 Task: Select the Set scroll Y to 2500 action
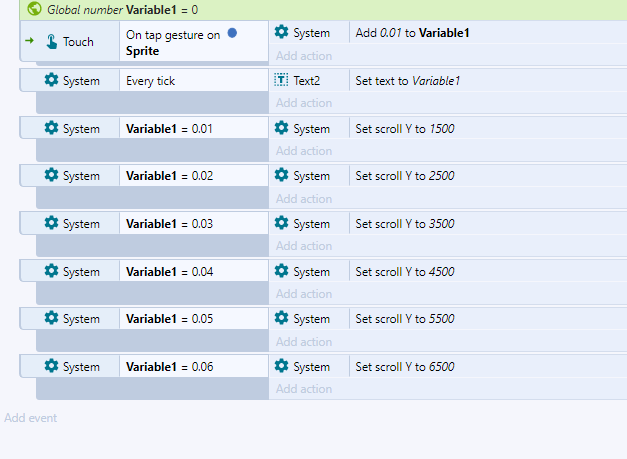coord(488,176)
